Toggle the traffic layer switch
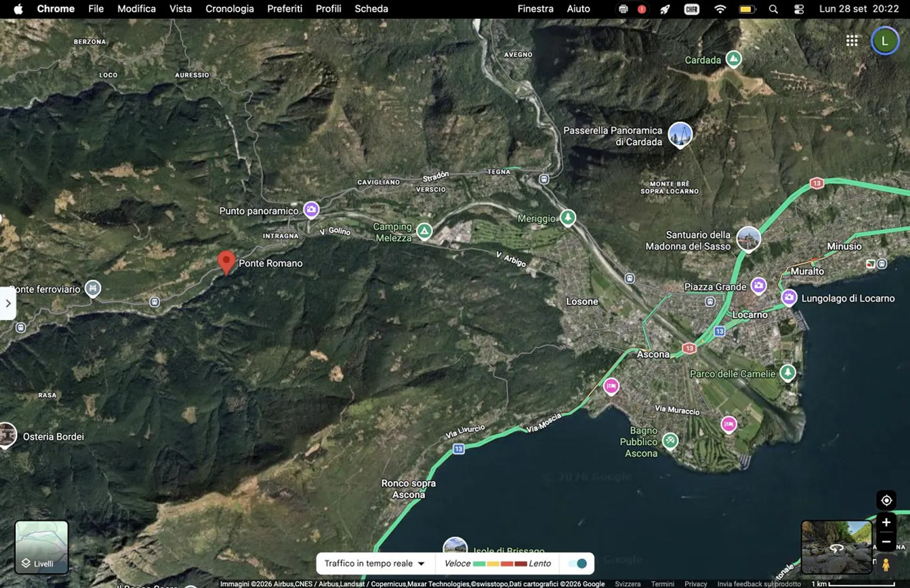 (578, 563)
